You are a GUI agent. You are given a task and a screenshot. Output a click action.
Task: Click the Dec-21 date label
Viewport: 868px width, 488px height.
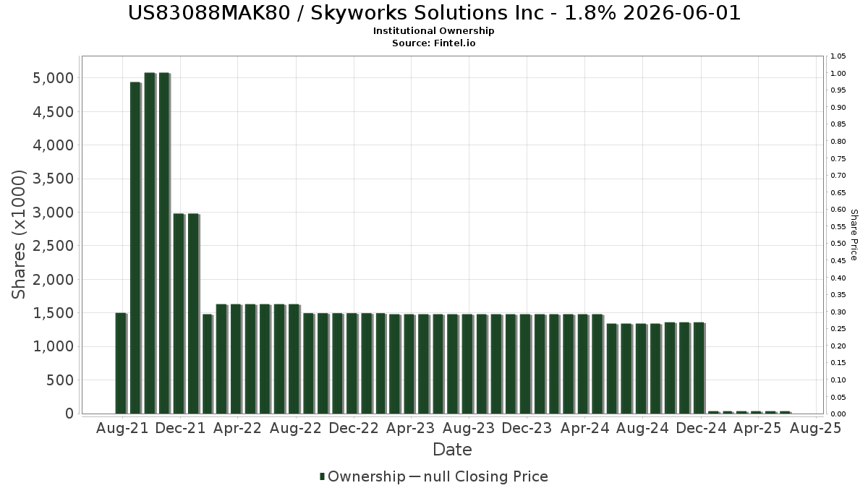pos(180,428)
